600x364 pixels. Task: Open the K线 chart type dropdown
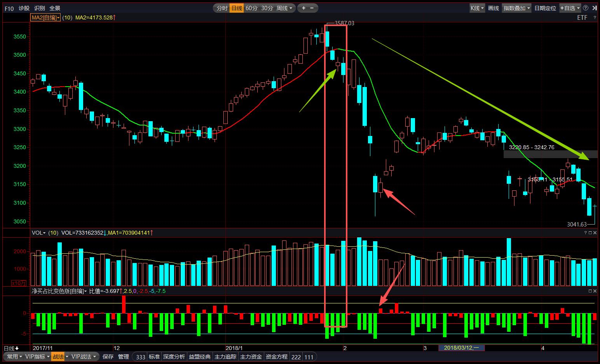tap(477, 8)
